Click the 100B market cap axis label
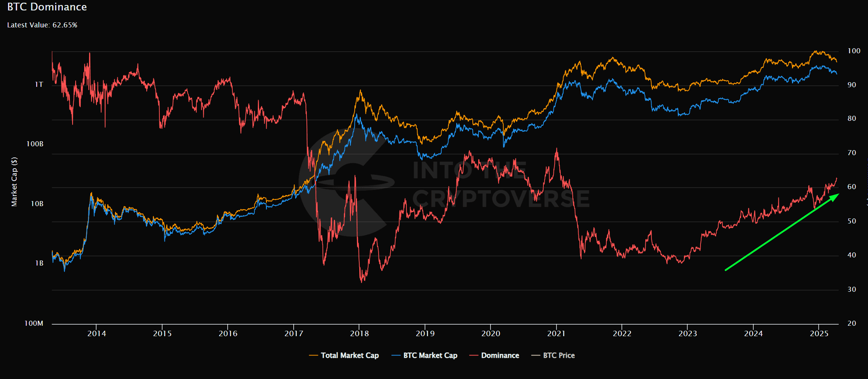 pos(35,144)
